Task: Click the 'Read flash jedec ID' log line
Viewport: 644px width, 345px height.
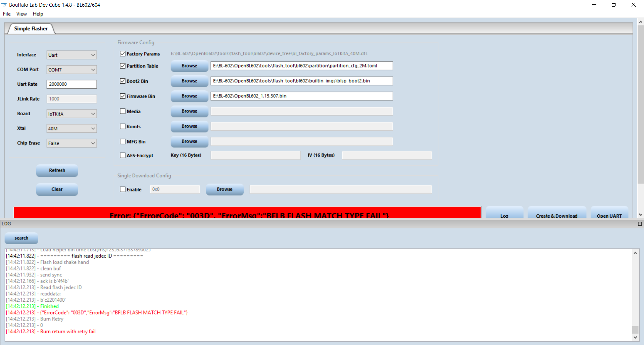Action: point(44,288)
